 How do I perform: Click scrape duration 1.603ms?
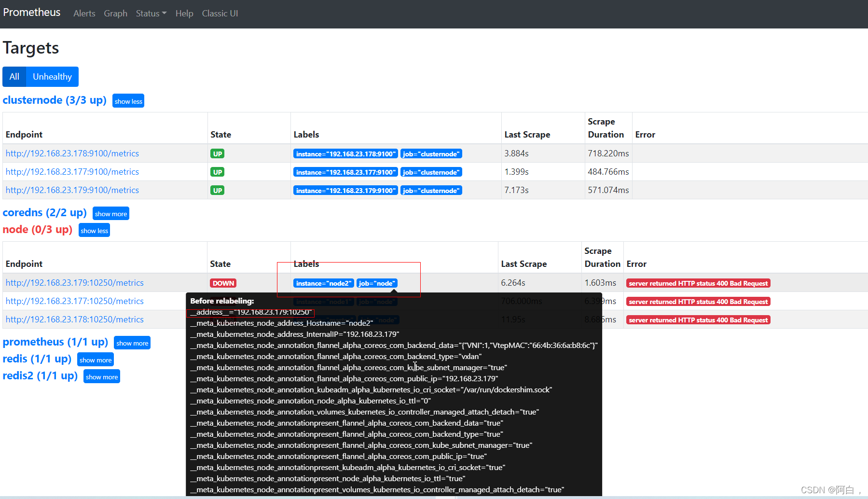(601, 283)
